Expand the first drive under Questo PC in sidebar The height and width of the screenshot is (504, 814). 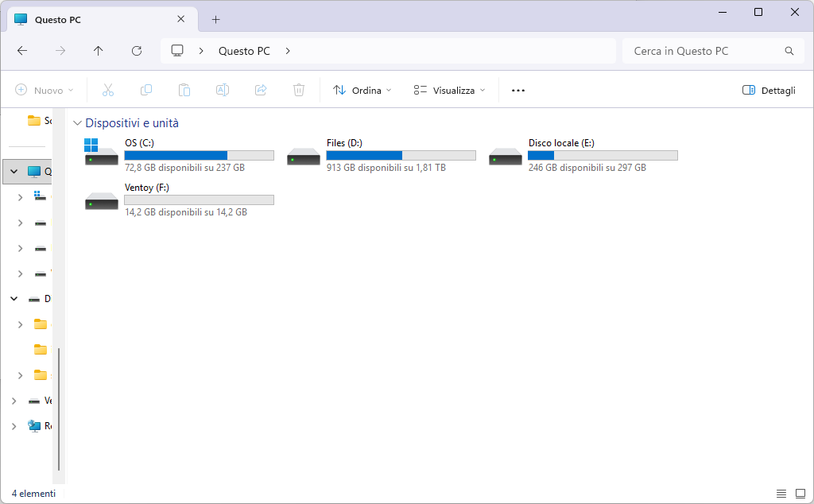pos(20,197)
